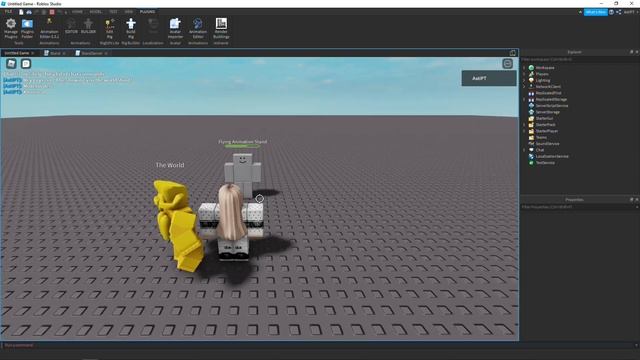Image resolution: width=640 pixels, height=360 pixels.
Task: Select TestService in the Explorer
Action: click(x=545, y=162)
